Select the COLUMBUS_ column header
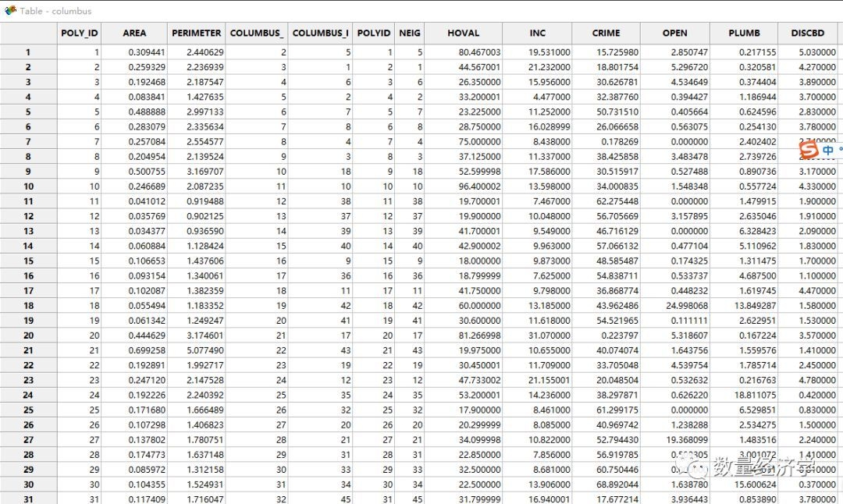 click(257, 33)
